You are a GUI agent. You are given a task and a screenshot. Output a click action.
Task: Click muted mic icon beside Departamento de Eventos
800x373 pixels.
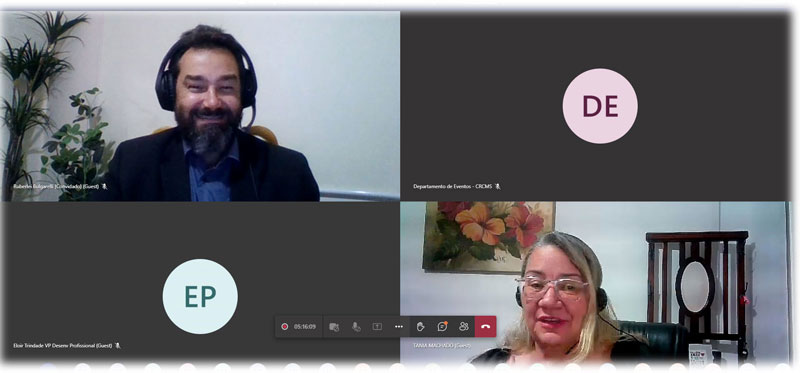498,187
